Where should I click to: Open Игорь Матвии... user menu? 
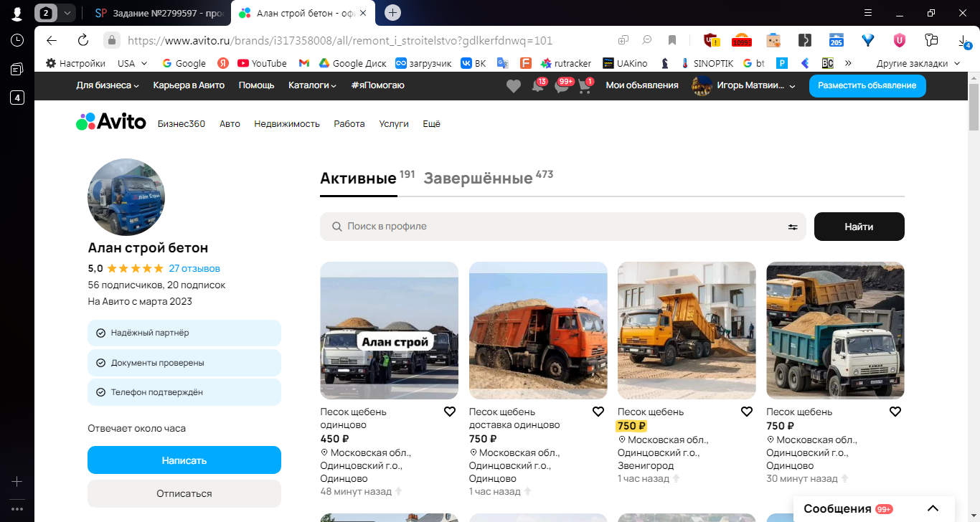744,85
